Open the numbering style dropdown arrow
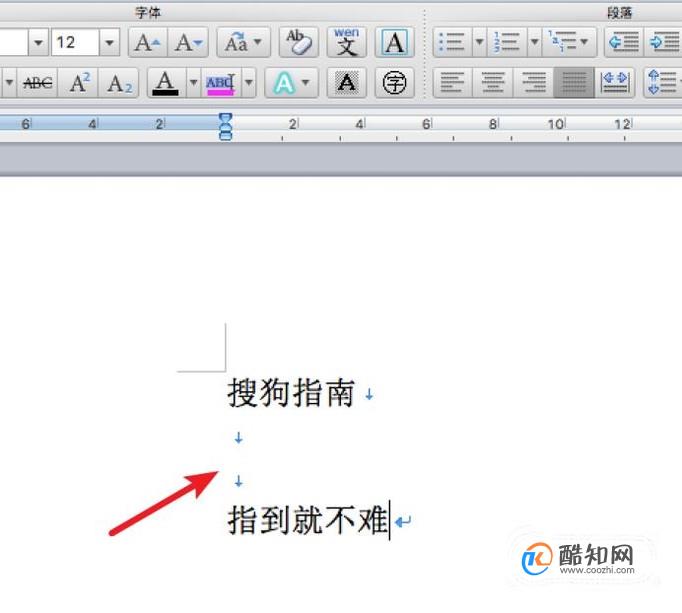The image size is (682, 613). [x=535, y=42]
